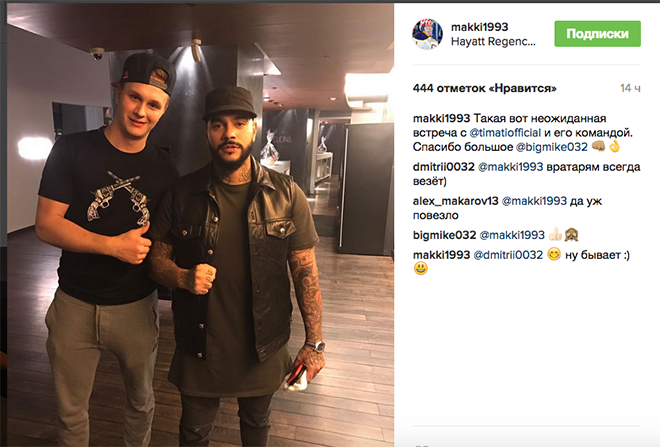660x447 pixels.
Task: Open @bigmike032 mention in caption
Action: (551, 147)
